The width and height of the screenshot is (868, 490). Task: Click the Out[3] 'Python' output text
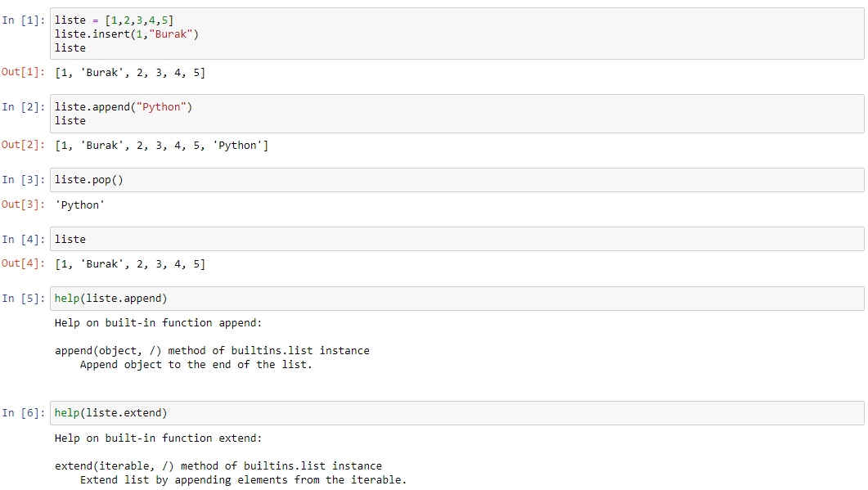pyautogui.click(x=79, y=205)
